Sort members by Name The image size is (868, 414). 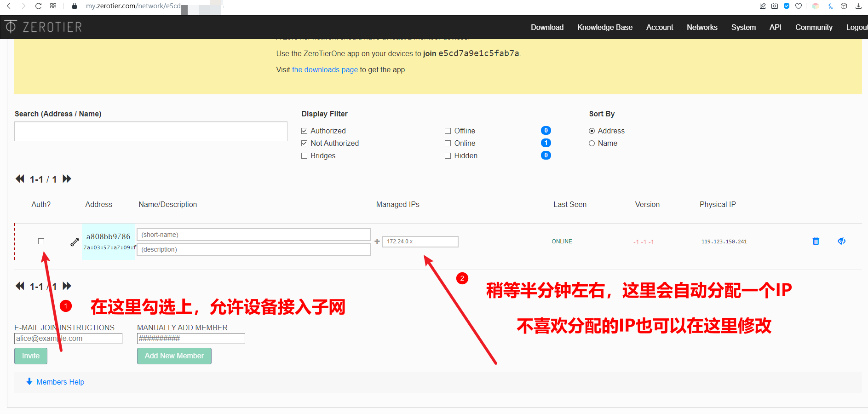click(x=592, y=144)
